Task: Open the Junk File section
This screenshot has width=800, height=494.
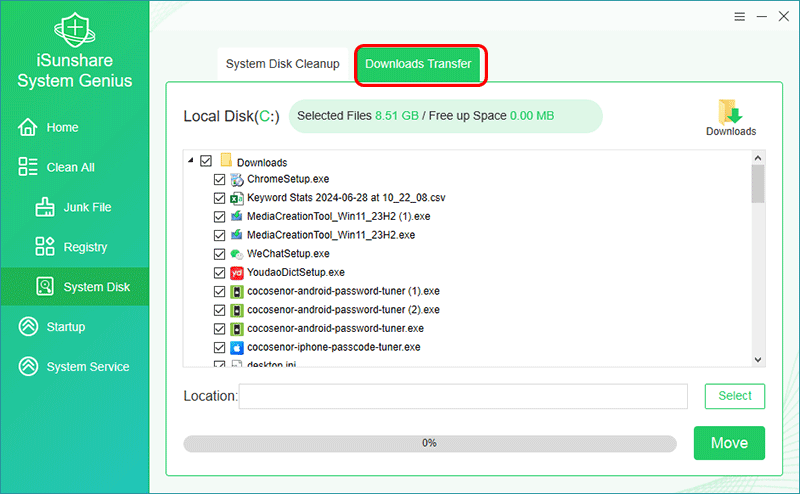Action: tap(74, 207)
